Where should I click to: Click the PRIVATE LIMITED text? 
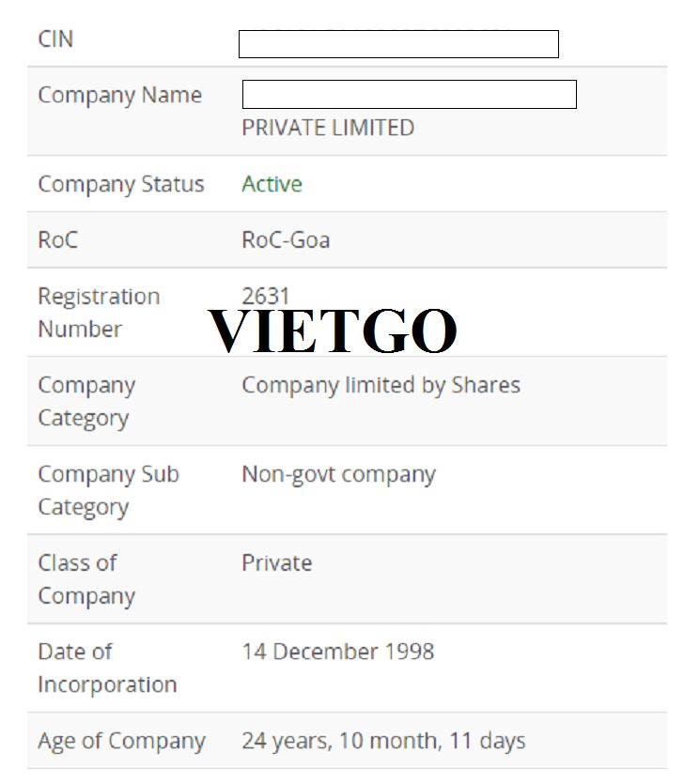tap(328, 128)
